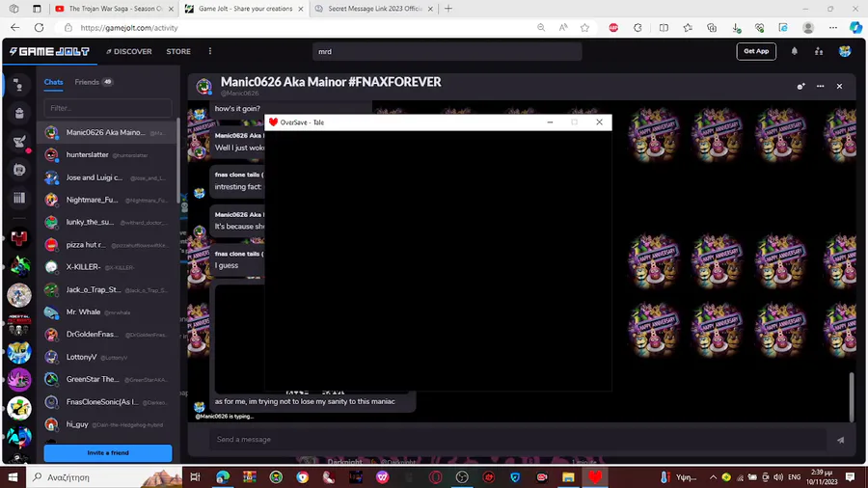The image size is (868, 488).
Task: Click the chat window vertical scrollbar
Action: click(x=852, y=397)
